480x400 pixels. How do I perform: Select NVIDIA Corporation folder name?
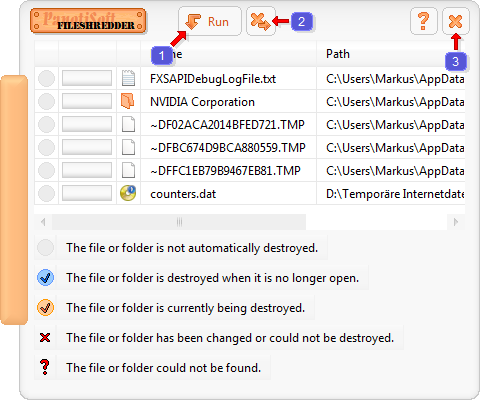point(202,102)
